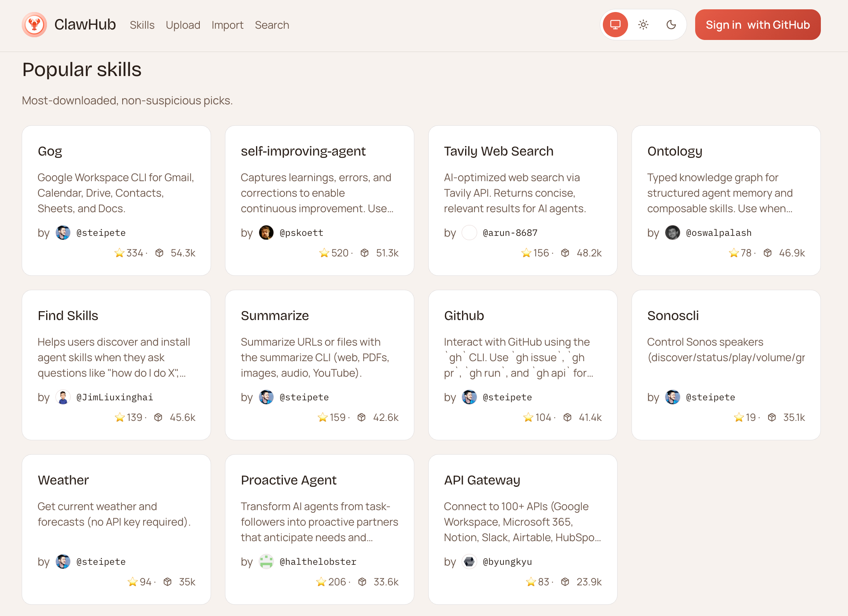Click @byungkyu's avatar on API Gateway
This screenshot has height=616, width=848.
pos(469,561)
